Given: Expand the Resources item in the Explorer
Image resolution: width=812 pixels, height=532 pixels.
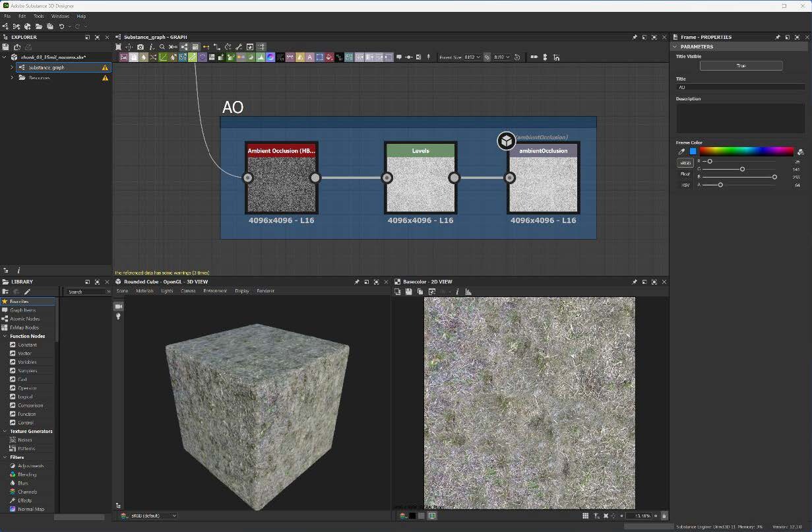Looking at the screenshot, I should coord(12,77).
